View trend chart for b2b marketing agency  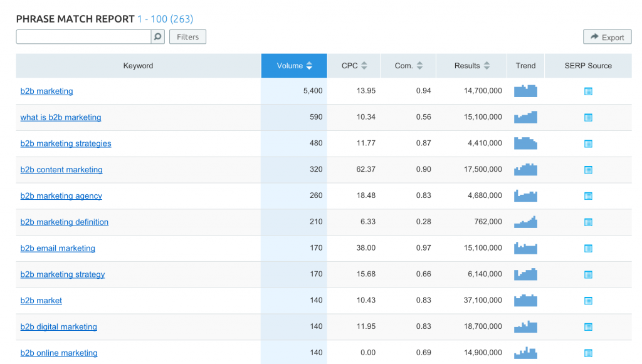pyautogui.click(x=526, y=195)
